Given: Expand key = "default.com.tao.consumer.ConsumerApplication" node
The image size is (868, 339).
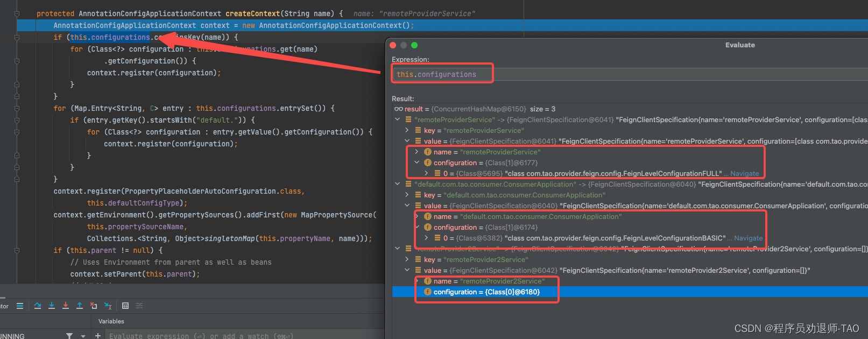Looking at the screenshot, I should point(407,195).
